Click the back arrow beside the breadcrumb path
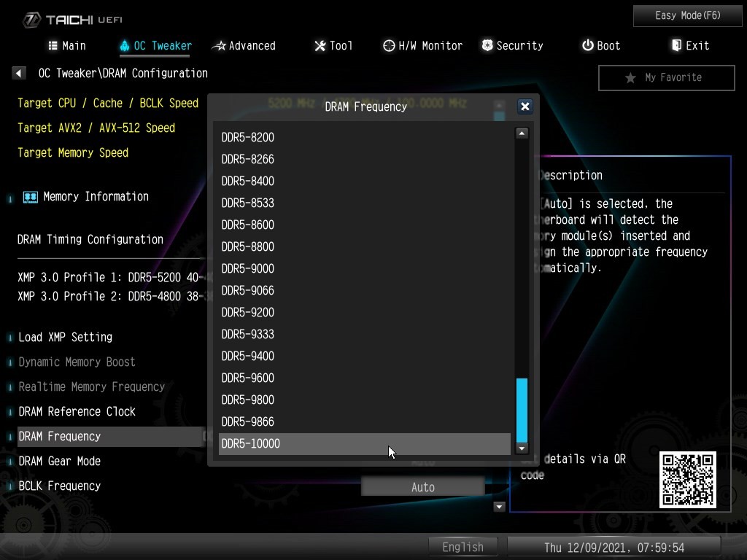 click(x=19, y=73)
